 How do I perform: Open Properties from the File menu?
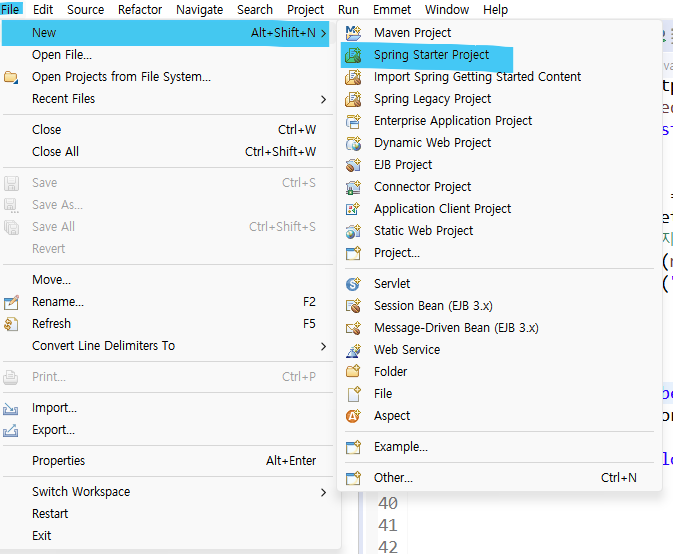click(x=58, y=461)
